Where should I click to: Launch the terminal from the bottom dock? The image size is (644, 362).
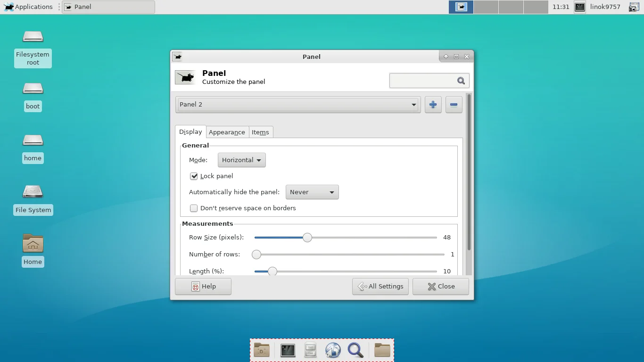[288, 350]
